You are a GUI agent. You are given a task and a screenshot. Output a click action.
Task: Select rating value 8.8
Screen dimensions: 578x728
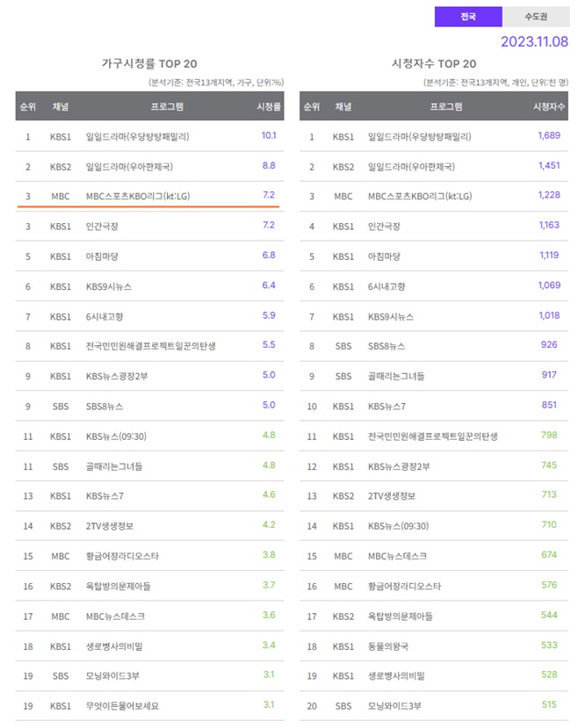click(x=269, y=166)
